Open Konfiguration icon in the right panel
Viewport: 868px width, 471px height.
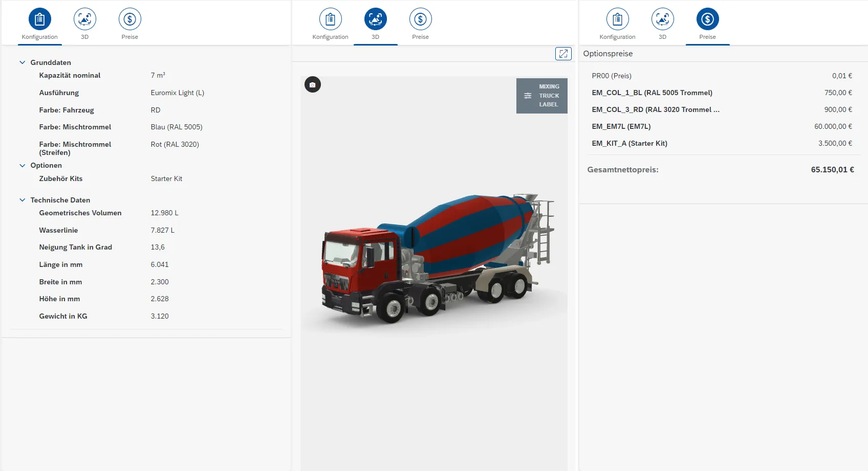pyautogui.click(x=617, y=19)
